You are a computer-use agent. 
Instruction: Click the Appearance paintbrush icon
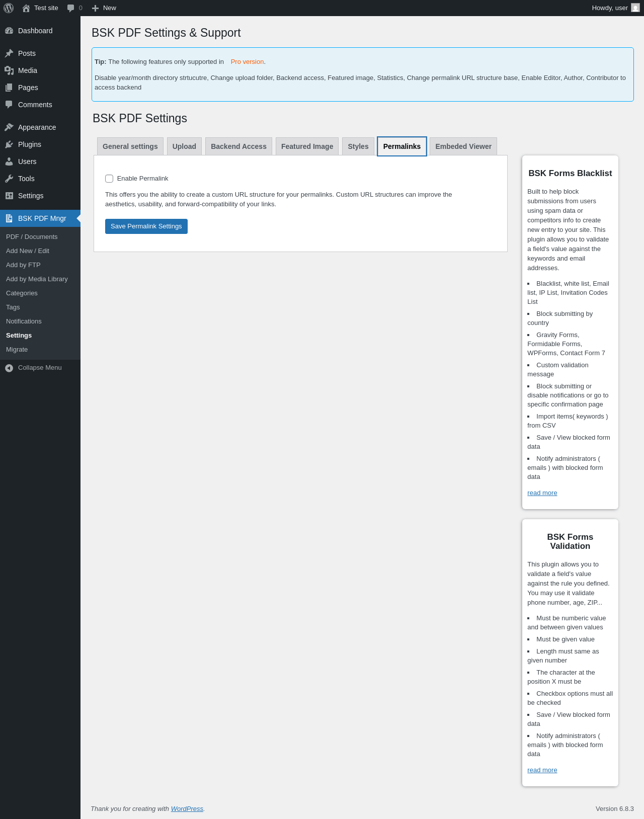(x=9, y=127)
